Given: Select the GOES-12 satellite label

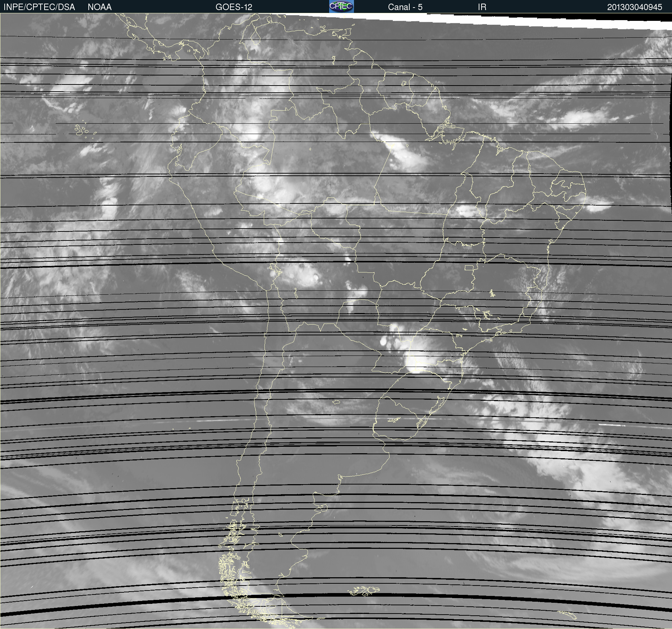Looking at the screenshot, I should (x=234, y=7).
